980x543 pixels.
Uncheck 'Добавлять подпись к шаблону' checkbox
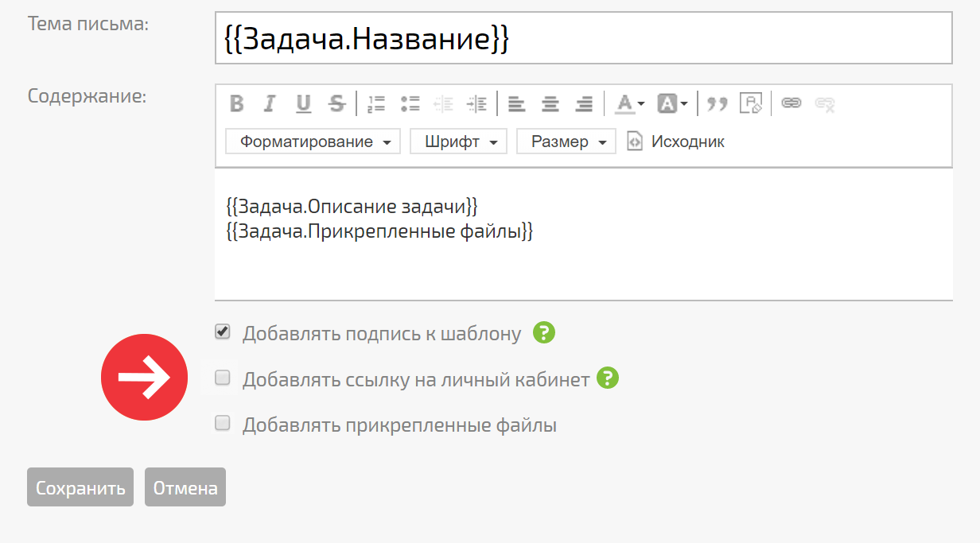coord(223,332)
